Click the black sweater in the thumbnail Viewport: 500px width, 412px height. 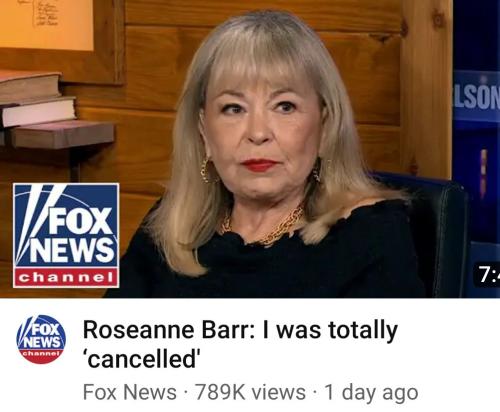267,260
